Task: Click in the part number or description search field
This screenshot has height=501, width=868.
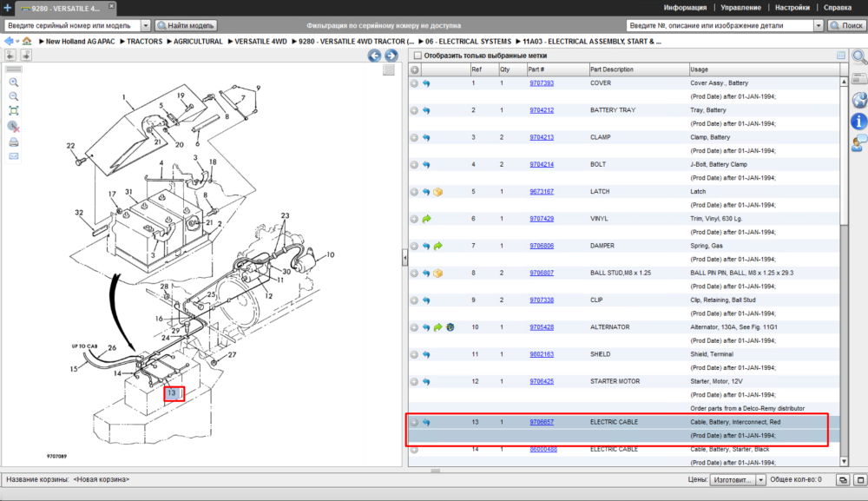Action: pyautogui.click(x=720, y=25)
